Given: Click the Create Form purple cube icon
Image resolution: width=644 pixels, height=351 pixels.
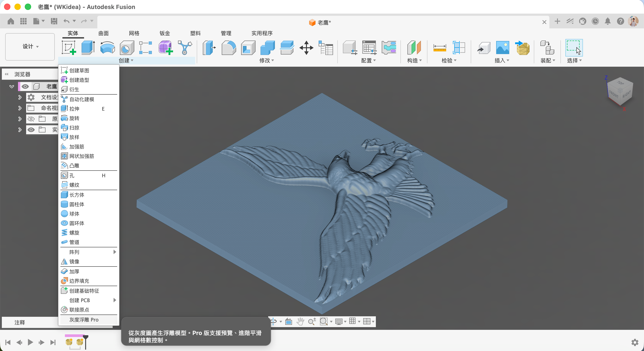Looking at the screenshot, I should point(165,48).
